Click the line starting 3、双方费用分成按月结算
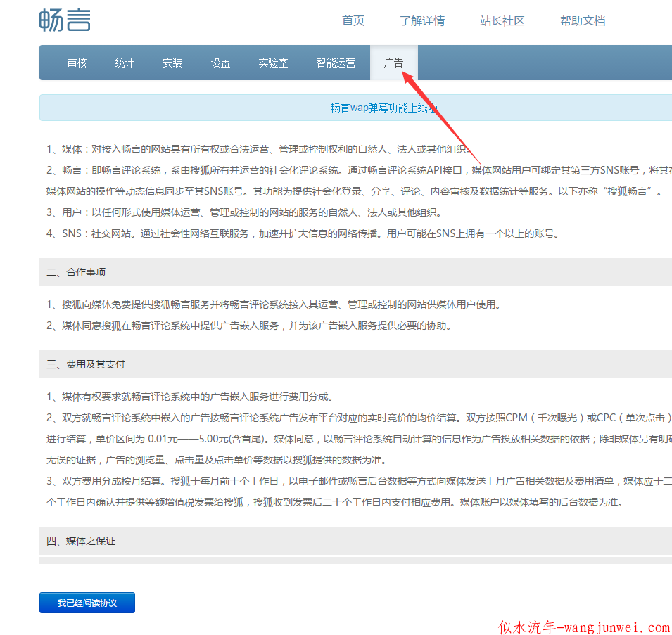Image resolution: width=672 pixels, height=635 pixels. click(359, 481)
